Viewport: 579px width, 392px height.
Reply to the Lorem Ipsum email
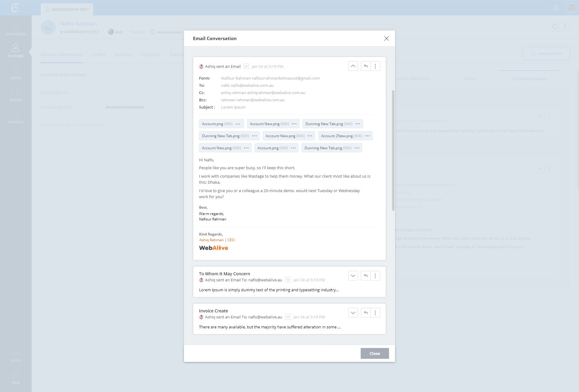[x=365, y=66]
